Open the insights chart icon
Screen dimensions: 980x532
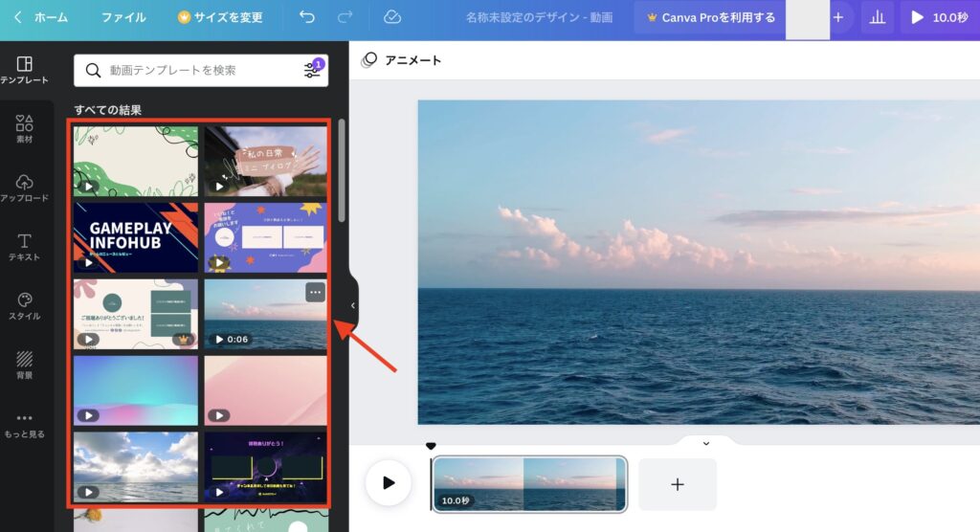878,17
